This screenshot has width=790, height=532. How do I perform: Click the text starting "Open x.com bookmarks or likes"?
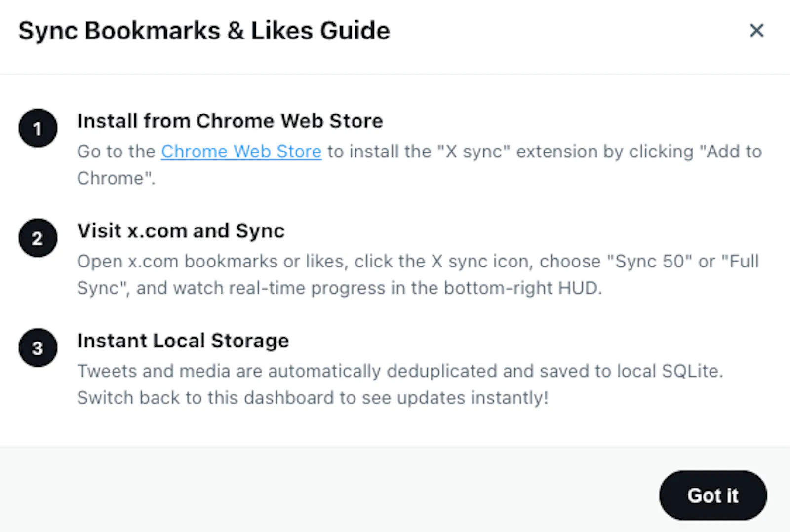(418, 274)
